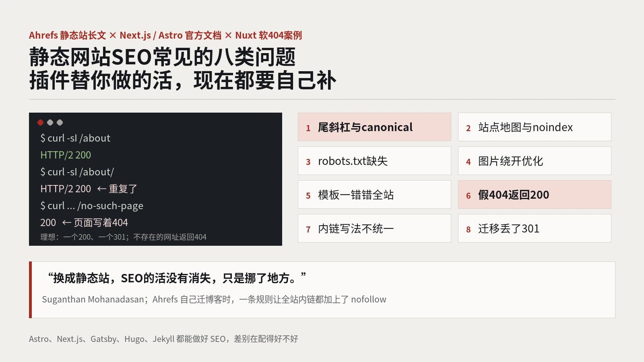The image size is (644, 362).
Task: Select card 1 '尾斜杠与canonical'
Action: [374, 127]
